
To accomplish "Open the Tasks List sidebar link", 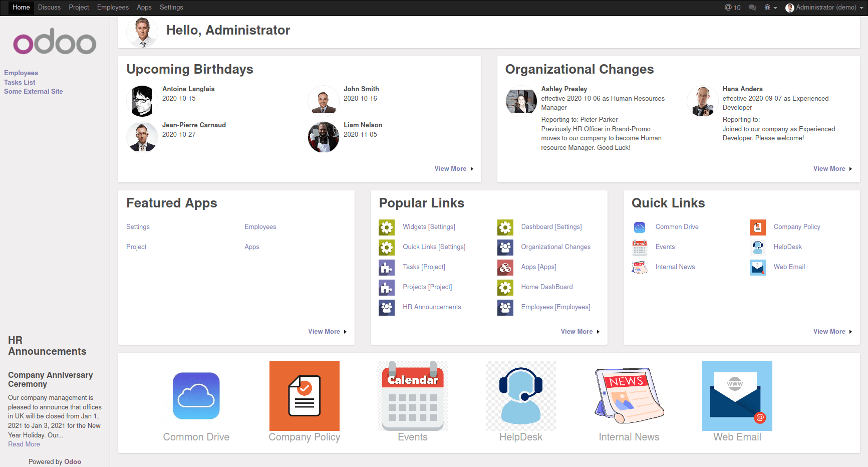I will tap(20, 82).
